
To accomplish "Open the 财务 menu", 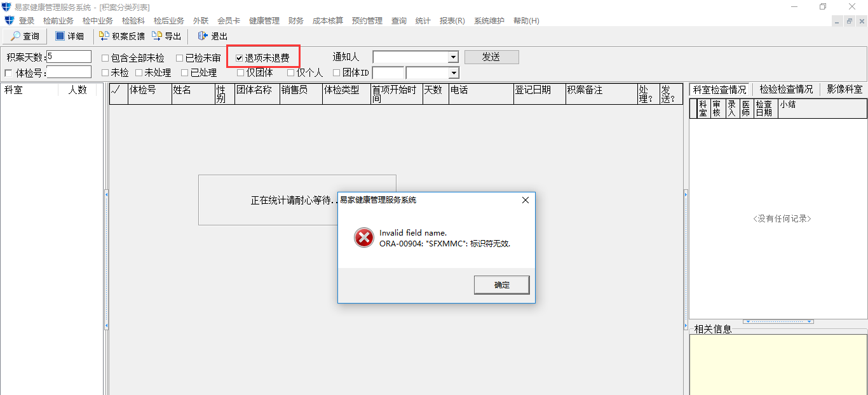I will click(296, 20).
